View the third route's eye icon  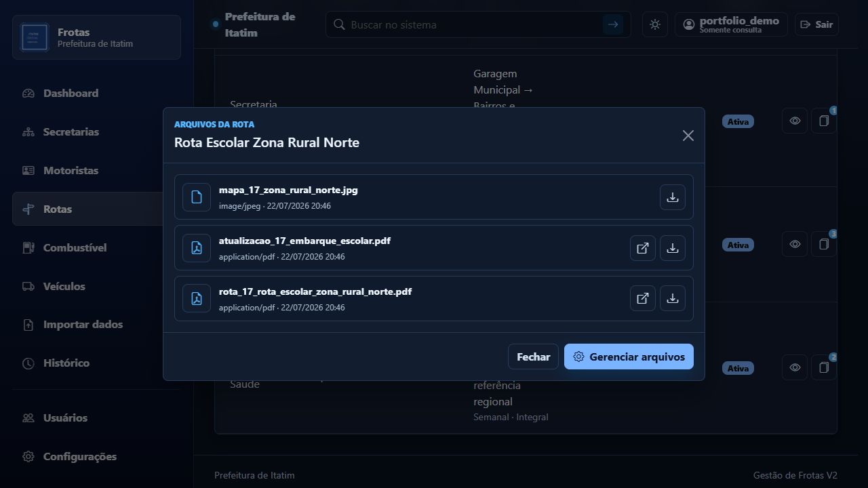coord(795,368)
